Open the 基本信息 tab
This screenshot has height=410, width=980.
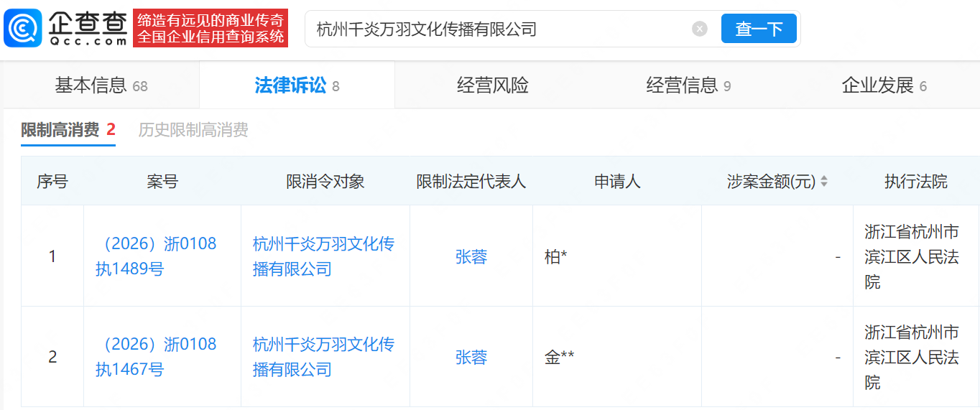(x=101, y=85)
